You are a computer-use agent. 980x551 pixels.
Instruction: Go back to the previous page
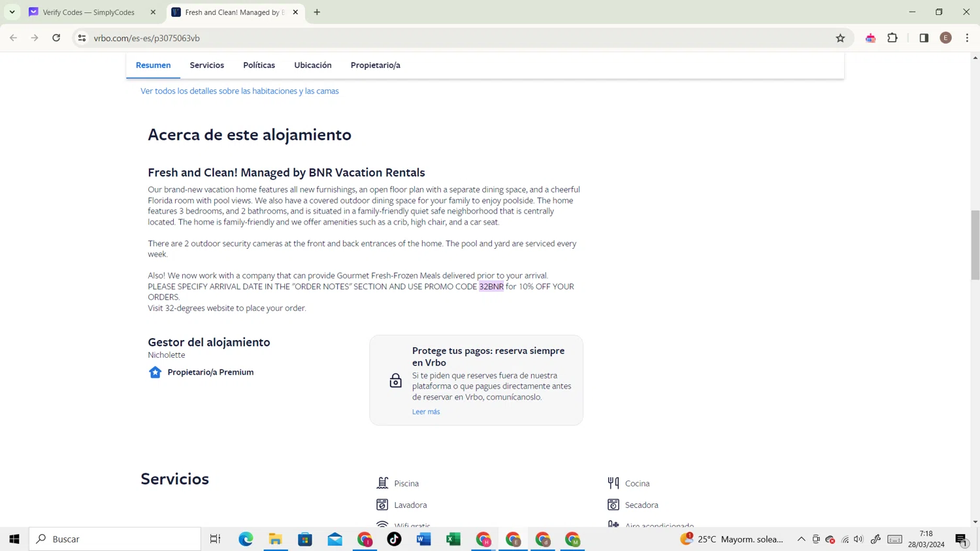click(x=14, y=38)
